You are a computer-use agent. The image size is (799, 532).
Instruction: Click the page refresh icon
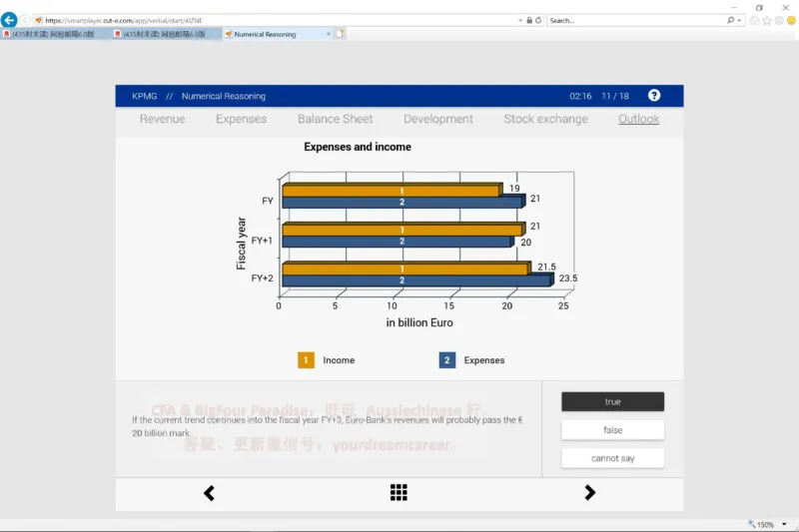[538, 20]
